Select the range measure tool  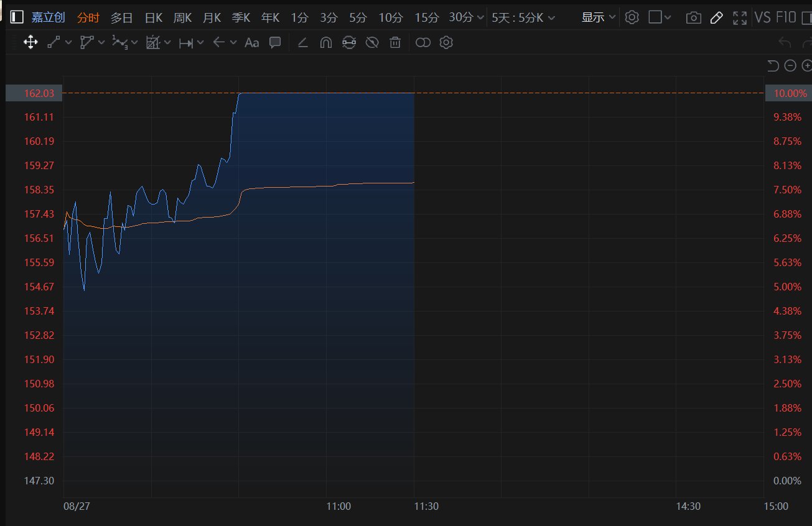coord(185,43)
